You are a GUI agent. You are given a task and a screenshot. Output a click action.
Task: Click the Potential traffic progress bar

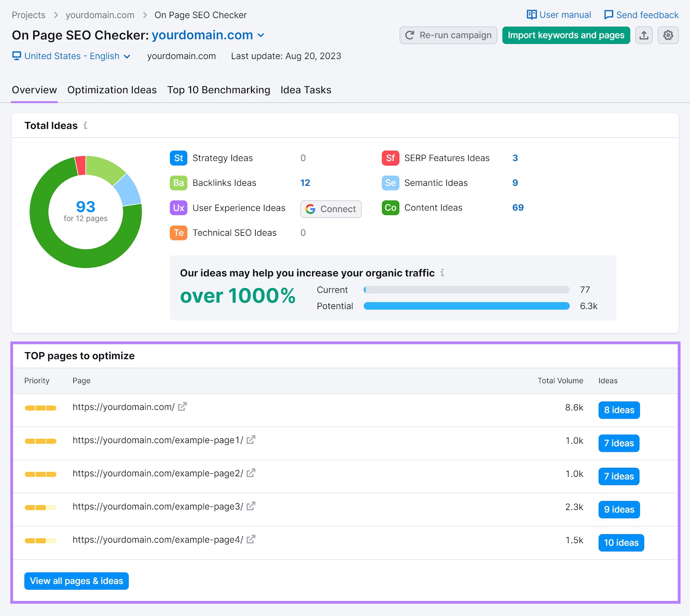[467, 306]
